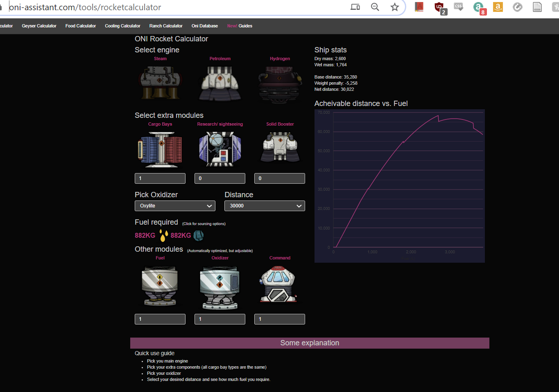This screenshot has height=392, width=559.
Task: Click the Oxidizer tank module icon
Action: click(220, 287)
